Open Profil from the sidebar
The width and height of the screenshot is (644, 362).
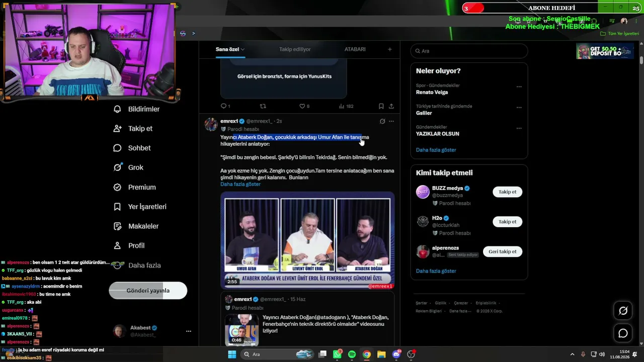point(129,245)
